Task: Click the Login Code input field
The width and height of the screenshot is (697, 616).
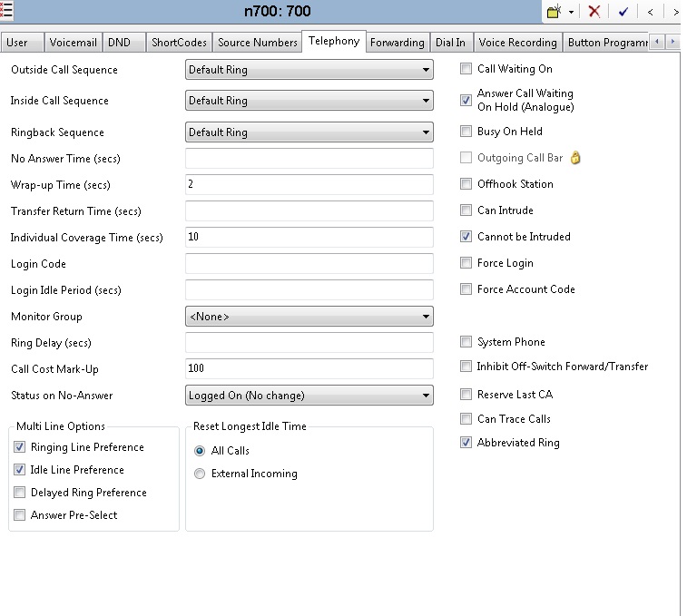Action: [x=309, y=264]
